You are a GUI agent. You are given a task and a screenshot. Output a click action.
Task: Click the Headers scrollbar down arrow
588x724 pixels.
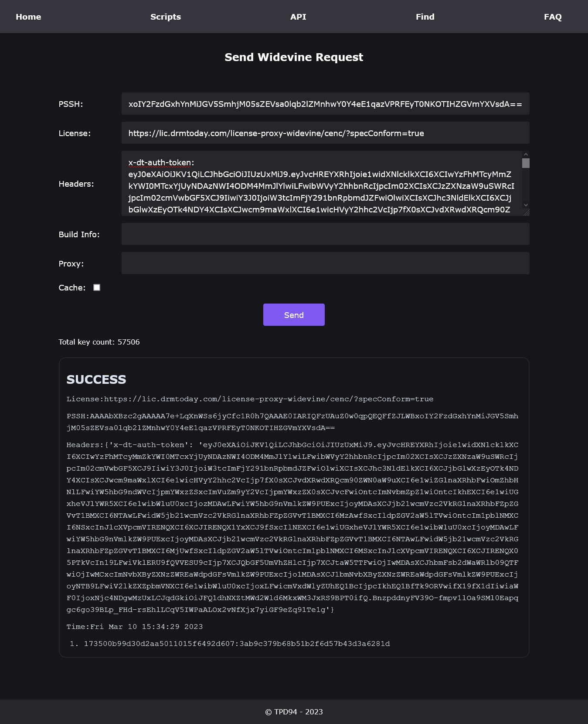pyautogui.click(x=526, y=205)
